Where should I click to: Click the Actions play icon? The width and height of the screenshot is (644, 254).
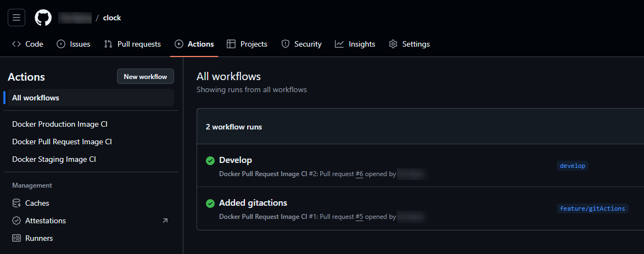tap(178, 44)
